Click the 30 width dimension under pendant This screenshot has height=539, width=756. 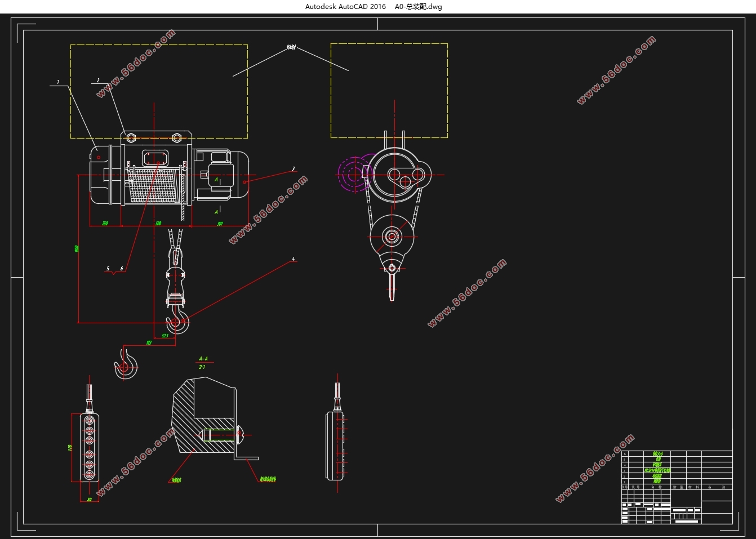point(89,500)
